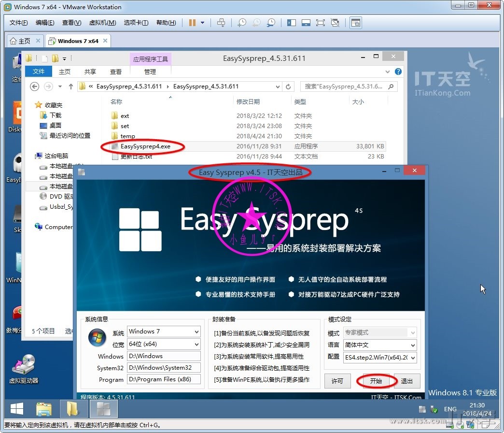Open the 虚拟机(M) menu in VMware
The image size is (504, 433).
coord(102,23)
